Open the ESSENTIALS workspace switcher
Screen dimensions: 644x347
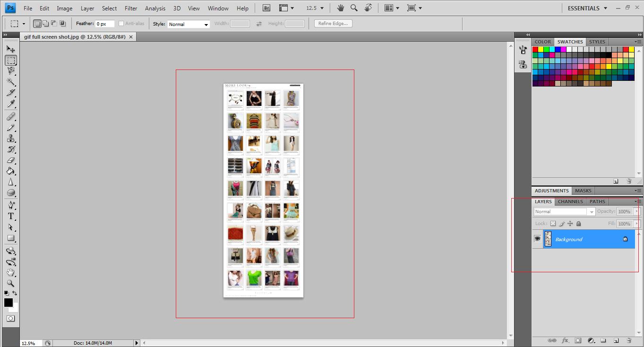tap(587, 8)
